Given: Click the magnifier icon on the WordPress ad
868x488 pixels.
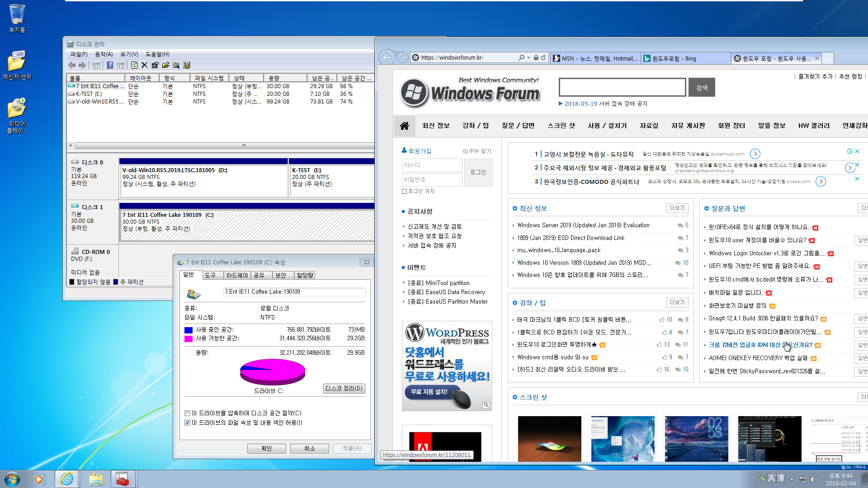Looking at the screenshot, I should click(486, 405).
